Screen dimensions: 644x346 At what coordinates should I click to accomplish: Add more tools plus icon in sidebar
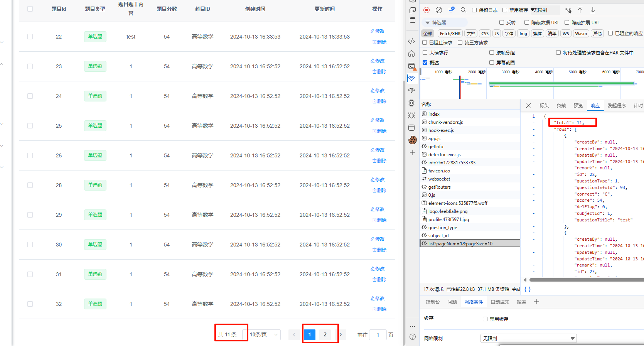click(412, 152)
